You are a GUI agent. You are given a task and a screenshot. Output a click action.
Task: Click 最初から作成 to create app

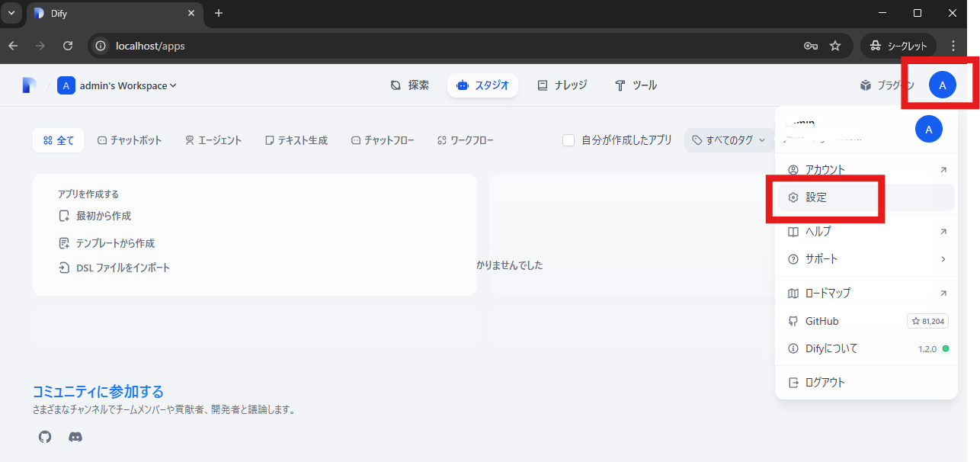coord(103,216)
